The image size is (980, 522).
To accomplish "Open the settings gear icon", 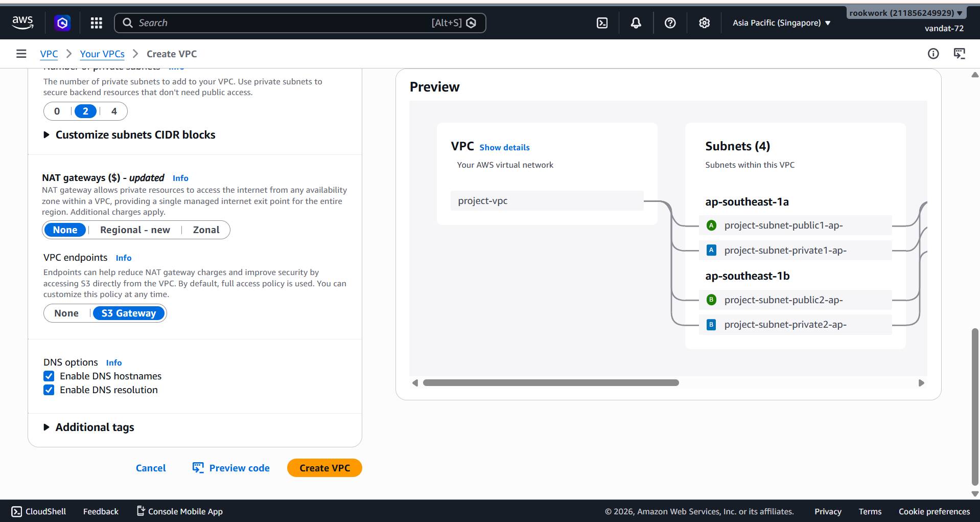I will tap(705, 22).
